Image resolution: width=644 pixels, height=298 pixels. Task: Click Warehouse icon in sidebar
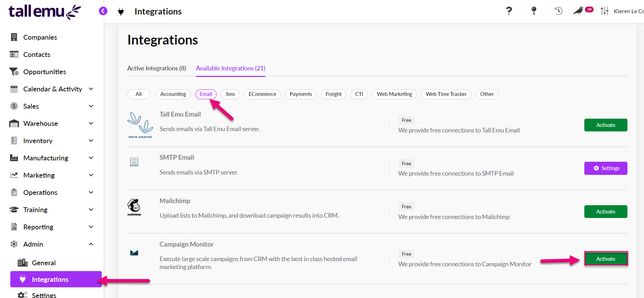coord(14,123)
